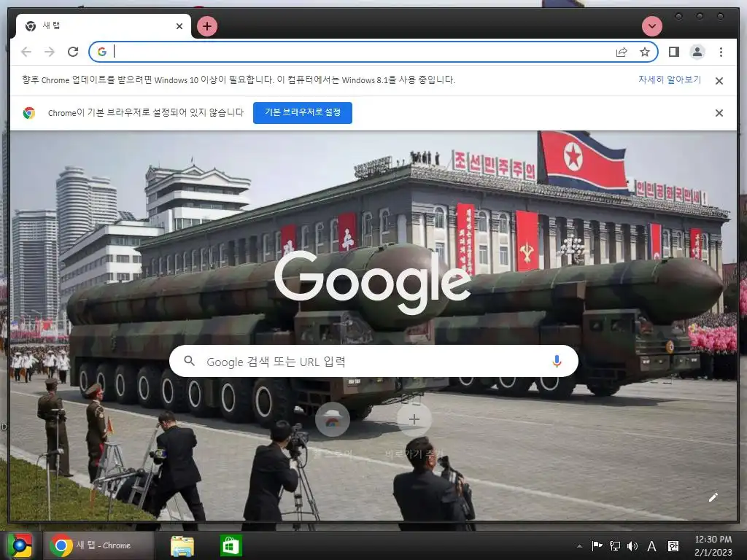Click the 기본 브라우저로 설정 button
747x560 pixels.
[303, 113]
